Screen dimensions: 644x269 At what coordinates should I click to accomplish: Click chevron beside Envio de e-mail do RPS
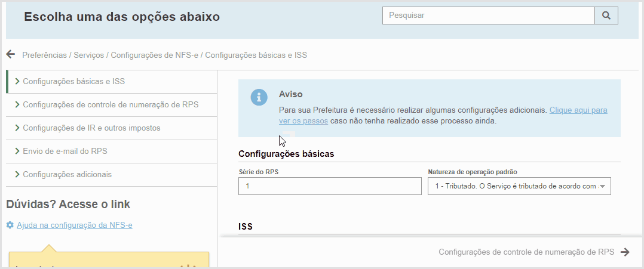pyautogui.click(x=17, y=151)
